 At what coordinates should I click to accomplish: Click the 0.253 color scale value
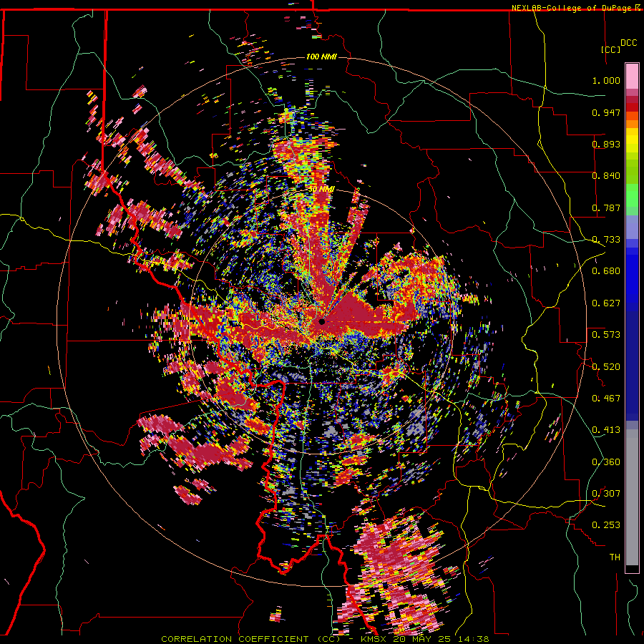[x=606, y=525]
